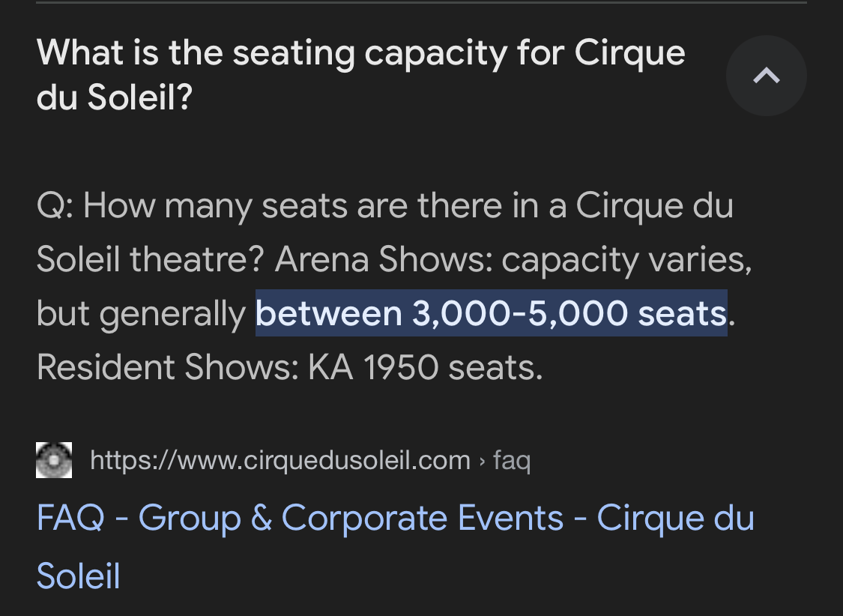
Task: Click 'Corporate Events' in the blue result title
Action: (423, 518)
